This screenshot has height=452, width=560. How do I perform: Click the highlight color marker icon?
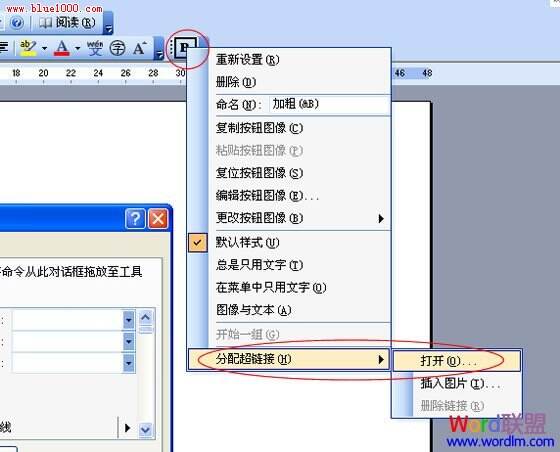(x=28, y=48)
